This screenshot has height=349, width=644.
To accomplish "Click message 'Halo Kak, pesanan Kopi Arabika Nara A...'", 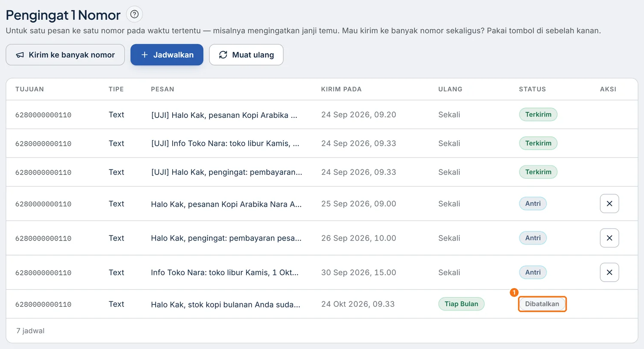I will click(x=226, y=204).
